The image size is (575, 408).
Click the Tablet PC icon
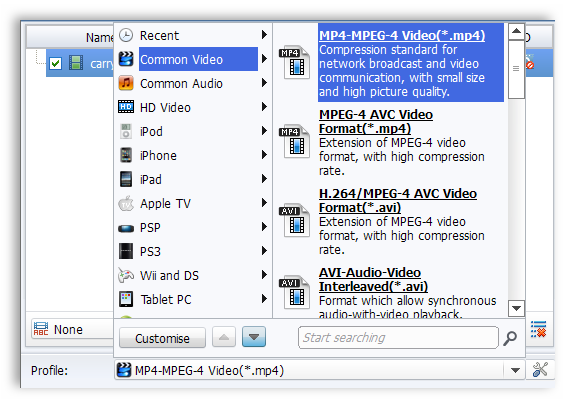click(x=126, y=299)
